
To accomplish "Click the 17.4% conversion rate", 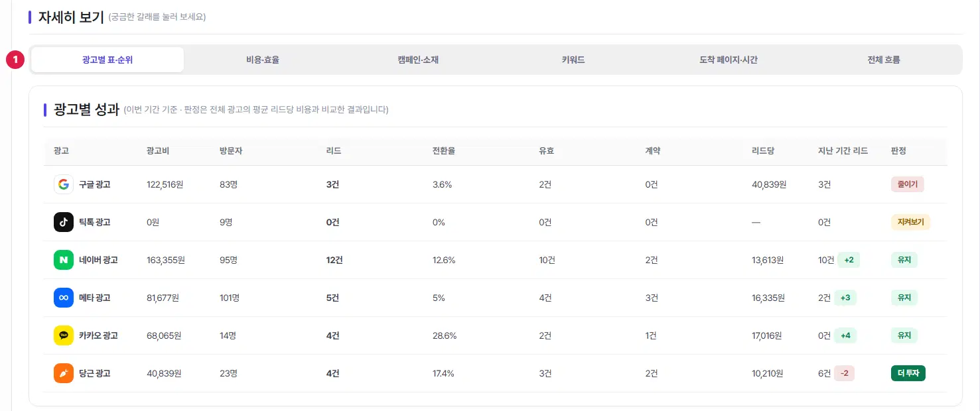I will pyautogui.click(x=443, y=373).
